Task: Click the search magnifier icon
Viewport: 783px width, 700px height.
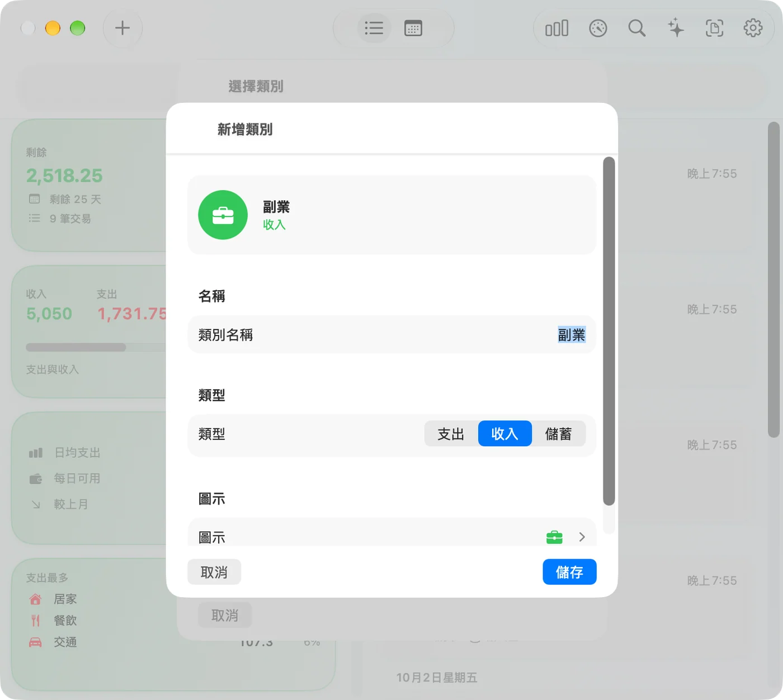Action: pyautogui.click(x=636, y=28)
